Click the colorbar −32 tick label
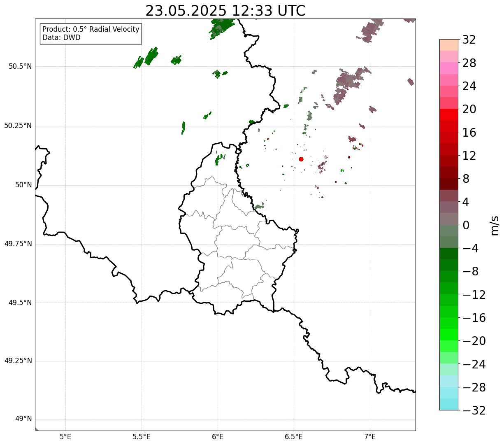 click(x=474, y=410)
